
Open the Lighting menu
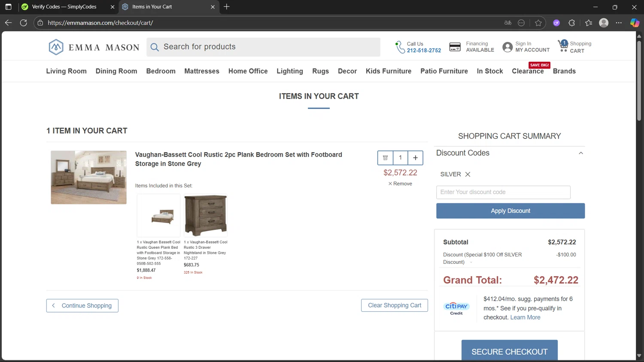290,71
